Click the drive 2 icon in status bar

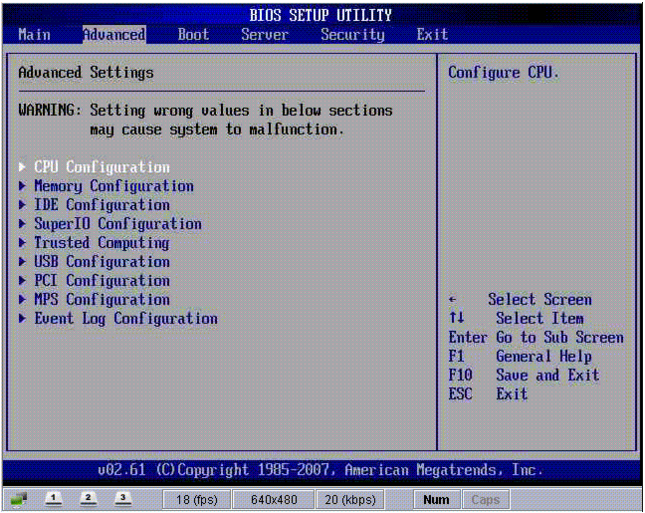click(x=90, y=499)
